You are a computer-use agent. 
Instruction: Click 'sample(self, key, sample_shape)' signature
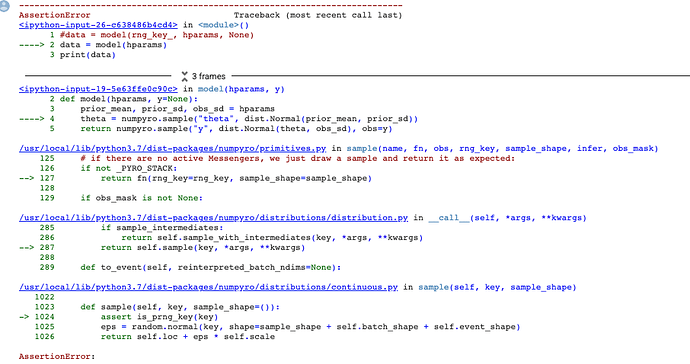click(x=497, y=287)
